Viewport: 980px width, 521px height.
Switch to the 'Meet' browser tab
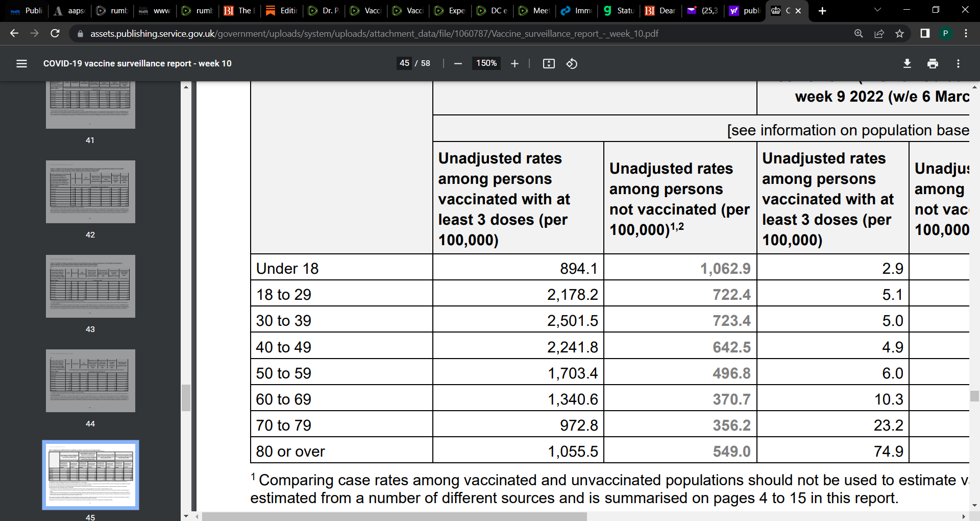pos(534,11)
